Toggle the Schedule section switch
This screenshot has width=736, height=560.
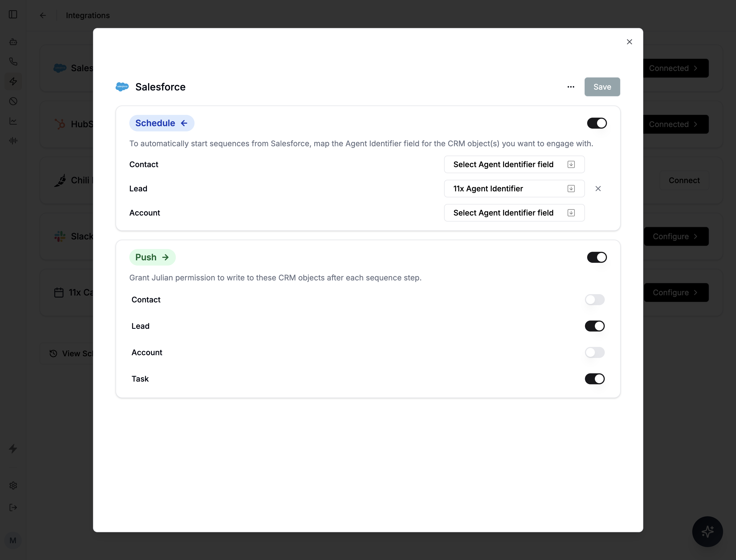pos(597,123)
